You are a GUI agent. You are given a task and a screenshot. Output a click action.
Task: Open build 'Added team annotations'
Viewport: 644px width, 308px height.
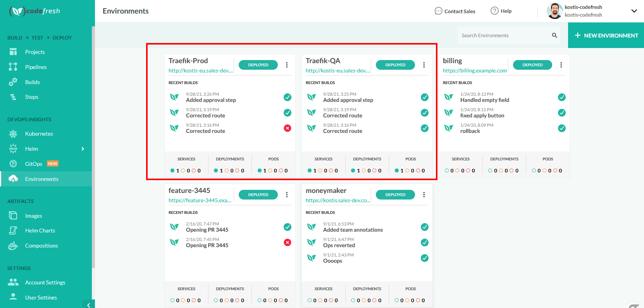353,230
